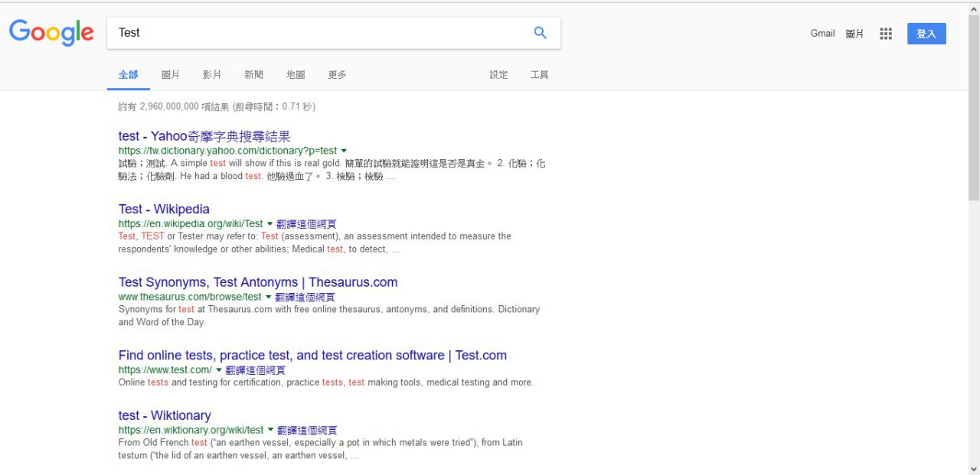The height and width of the screenshot is (475, 980).
Task: Switch to the 圖片 images tab
Action: 171,75
